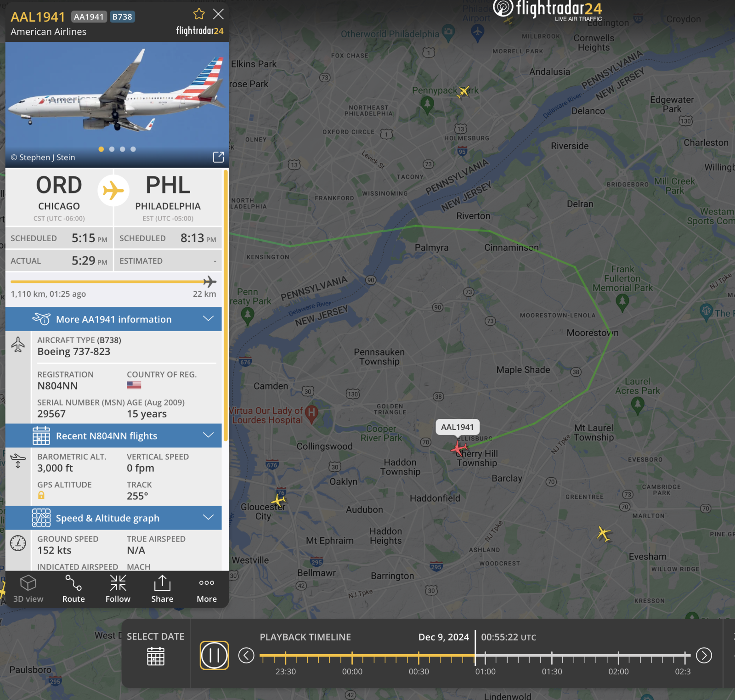Show the flight route
This screenshot has height=700, width=735.
[73, 589]
